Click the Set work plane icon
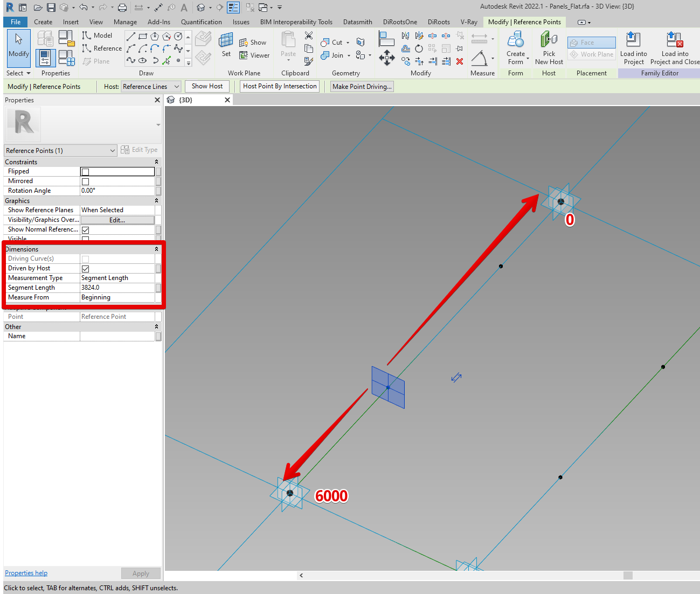The image size is (700, 594). click(226, 45)
